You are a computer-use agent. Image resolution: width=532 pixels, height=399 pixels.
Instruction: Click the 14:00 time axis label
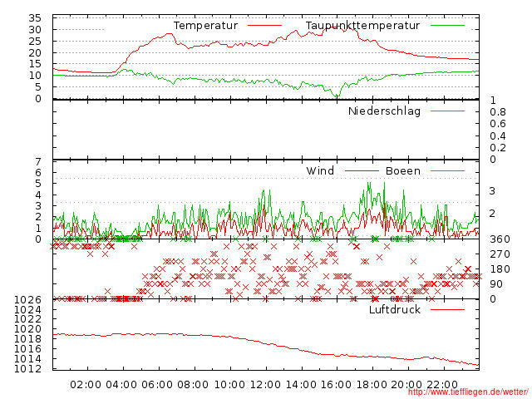pos(301,385)
